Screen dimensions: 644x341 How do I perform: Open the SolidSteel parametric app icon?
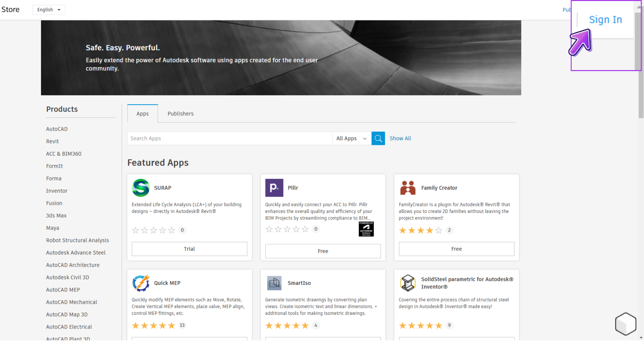point(408,283)
